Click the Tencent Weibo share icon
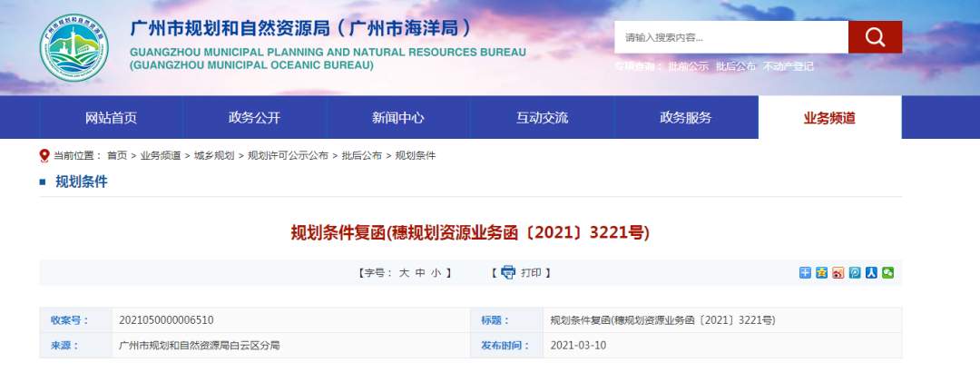Image resolution: width=980 pixels, height=382 pixels. (855, 272)
